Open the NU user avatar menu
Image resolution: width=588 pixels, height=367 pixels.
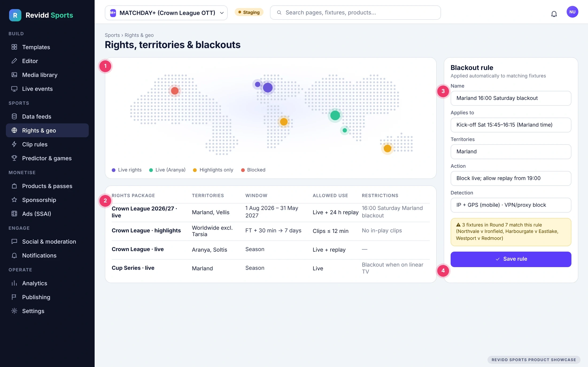(x=572, y=12)
